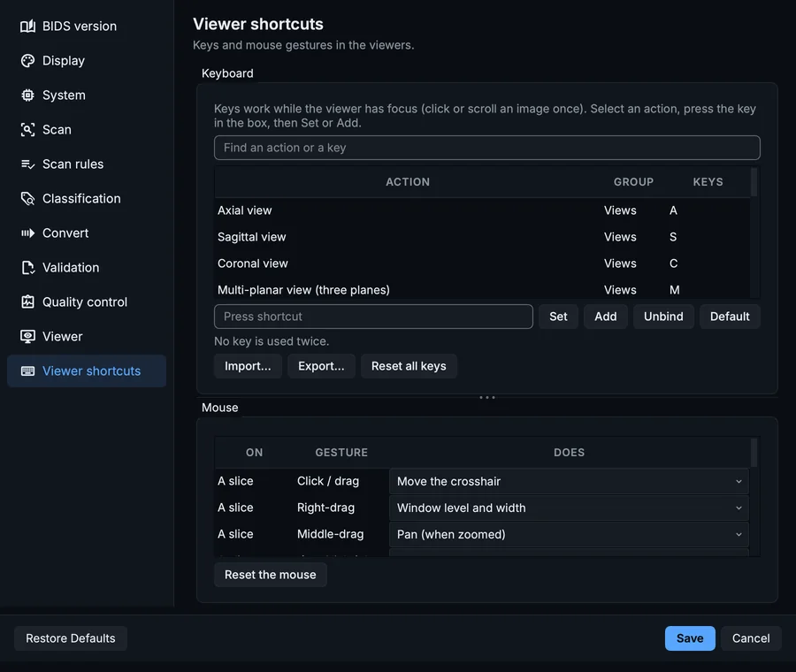Select the Viewer shortcuts section

click(87, 371)
